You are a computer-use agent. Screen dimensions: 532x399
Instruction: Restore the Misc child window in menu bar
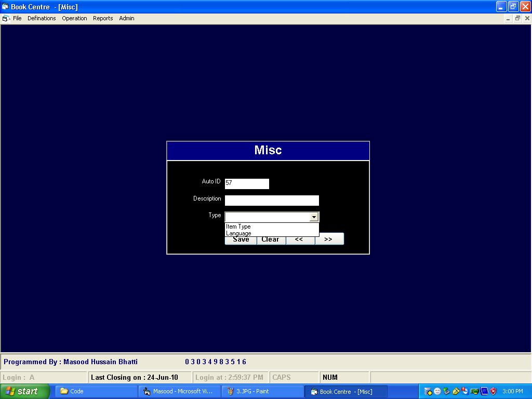coord(517,18)
